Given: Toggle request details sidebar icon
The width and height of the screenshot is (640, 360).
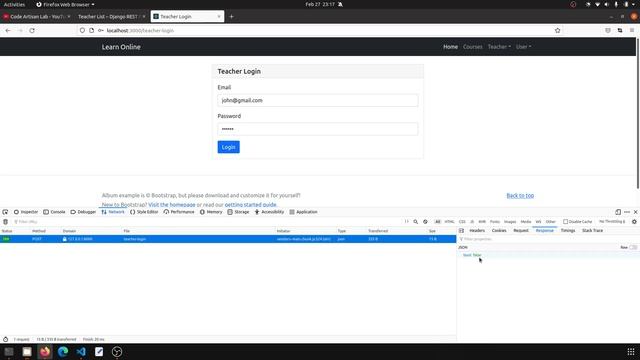Looking at the screenshot, I should tap(461, 231).
